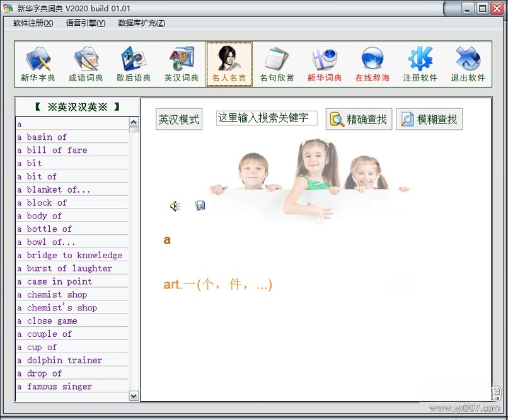This screenshot has width=508, height=420.
Task: Open the 歇后语典 toolbar icon
Action: (134, 64)
